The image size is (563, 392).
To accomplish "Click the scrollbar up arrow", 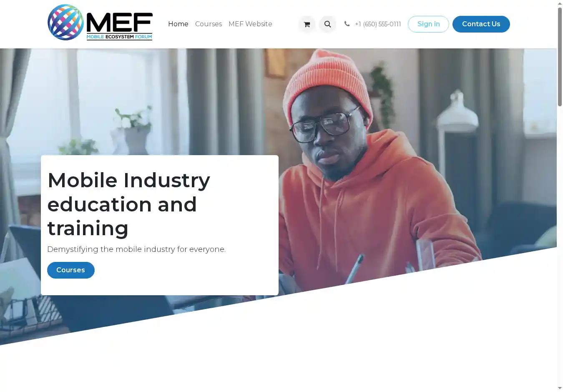I will point(560,3).
